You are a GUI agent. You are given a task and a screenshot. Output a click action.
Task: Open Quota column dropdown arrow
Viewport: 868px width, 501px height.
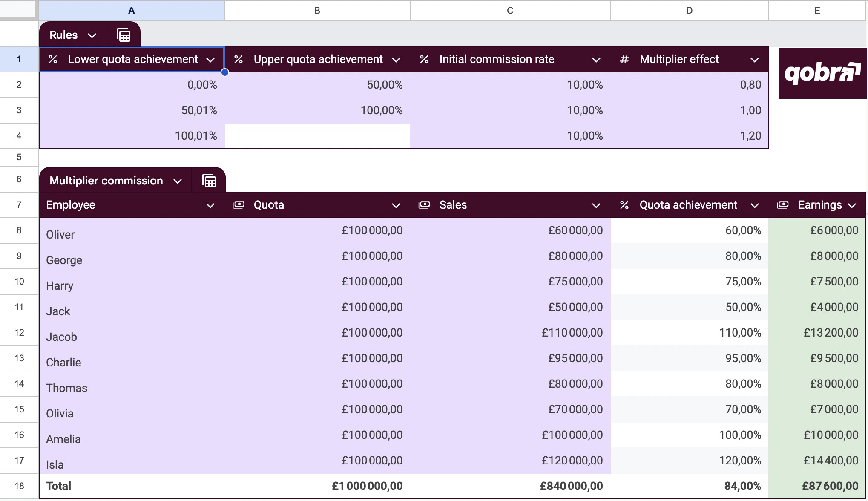(x=396, y=205)
